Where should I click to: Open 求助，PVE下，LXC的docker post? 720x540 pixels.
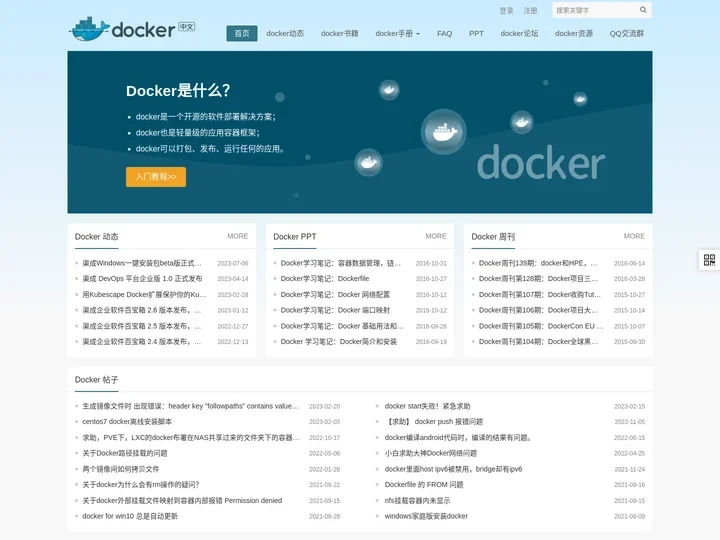(x=191, y=438)
